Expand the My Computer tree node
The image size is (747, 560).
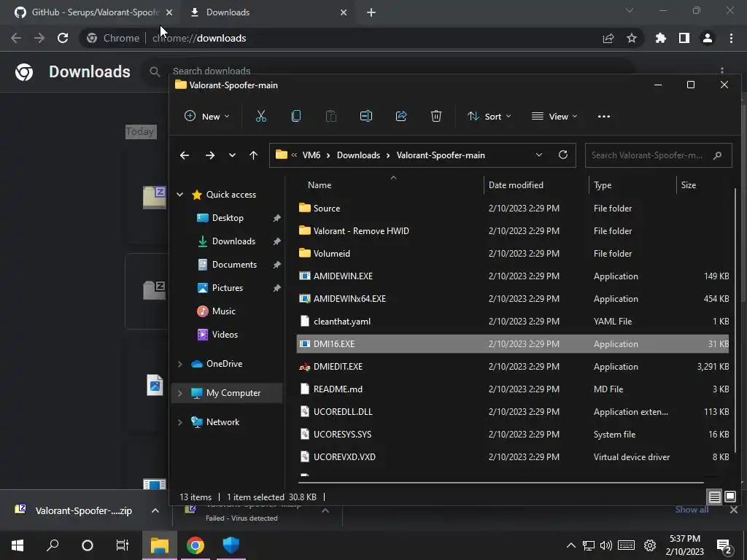tap(180, 393)
